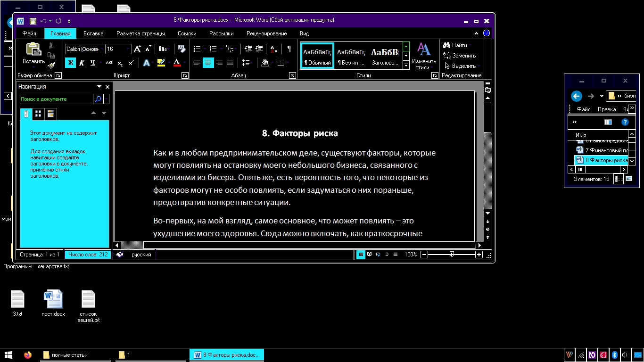This screenshot has height=362, width=644.
Task: Select the Format Painter brush
Action: 51,66
